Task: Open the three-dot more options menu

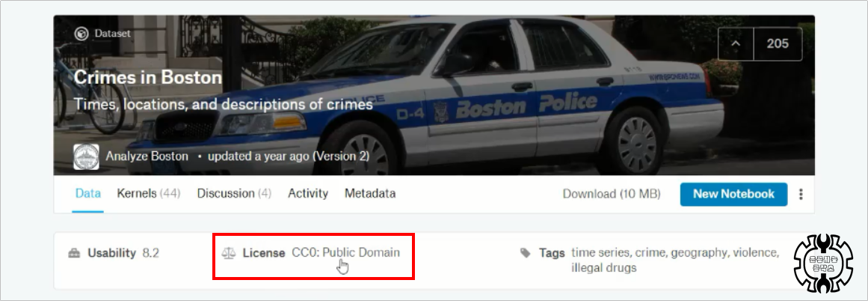Action: coord(801,194)
